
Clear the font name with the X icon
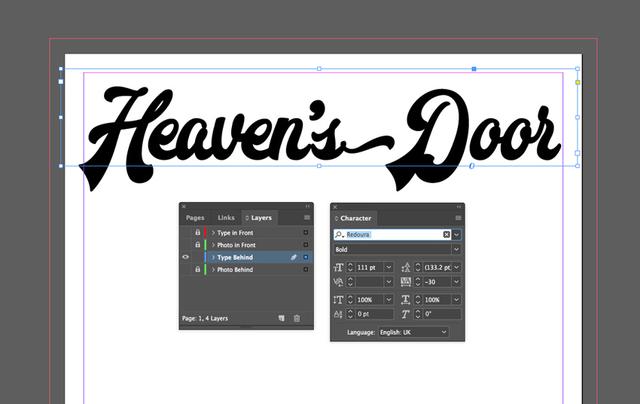pos(446,235)
